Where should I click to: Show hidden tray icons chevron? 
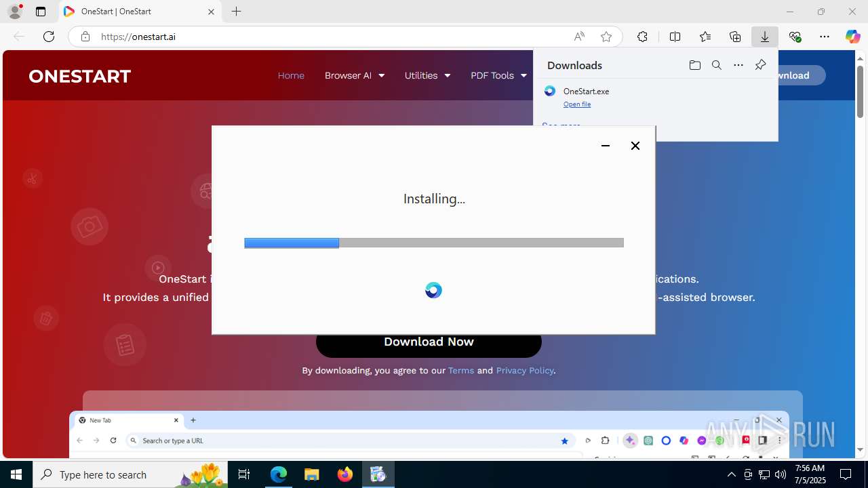[731, 474]
